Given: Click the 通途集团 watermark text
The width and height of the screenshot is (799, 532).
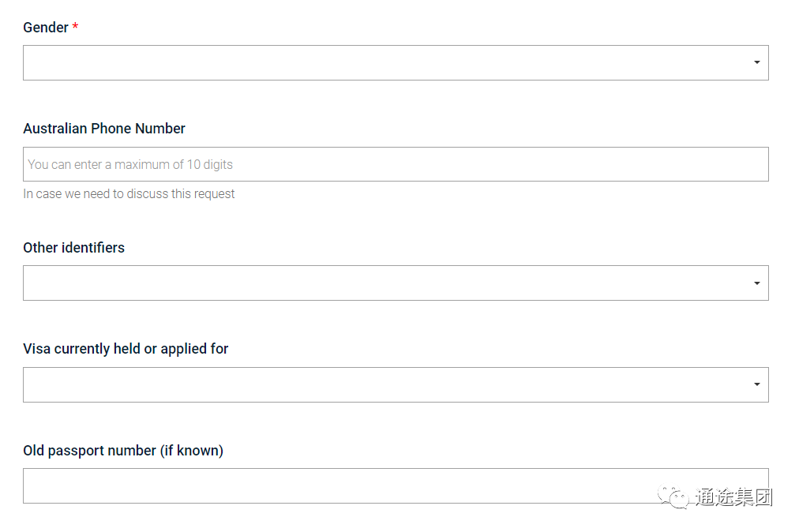Looking at the screenshot, I should click(733, 496).
